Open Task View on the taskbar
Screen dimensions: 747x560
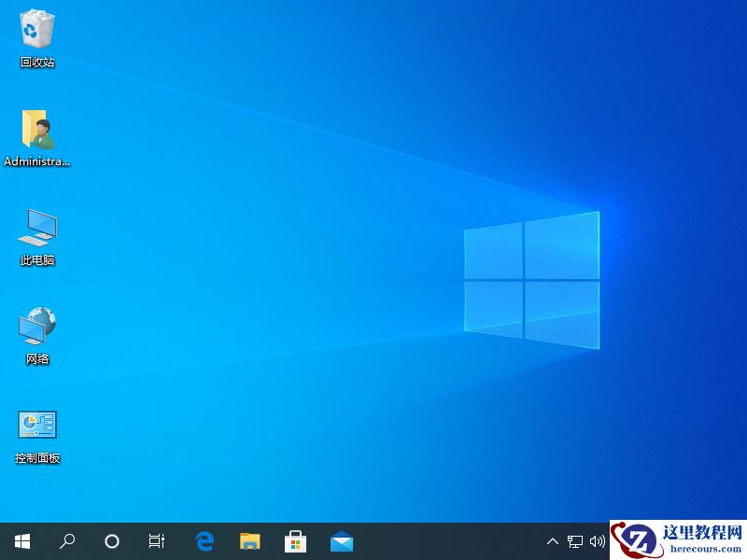tap(156, 541)
